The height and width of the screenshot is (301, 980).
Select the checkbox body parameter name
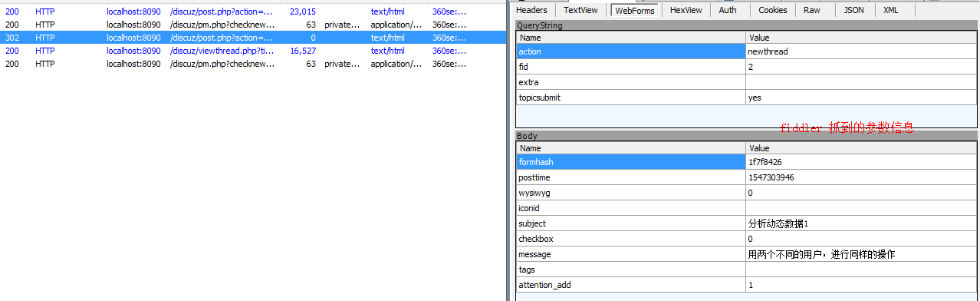pyautogui.click(x=631, y=239)
